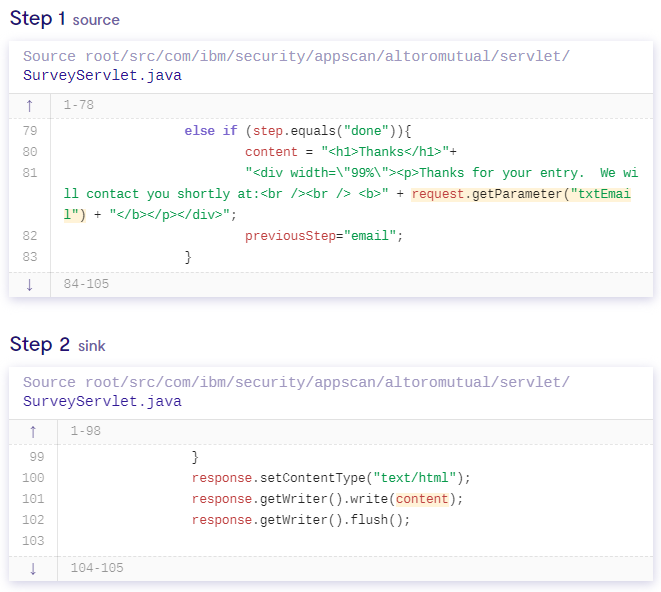Click the "104-105" collapsed range label
This screenshot has height=592, width=661.
[x=97, y=568]
